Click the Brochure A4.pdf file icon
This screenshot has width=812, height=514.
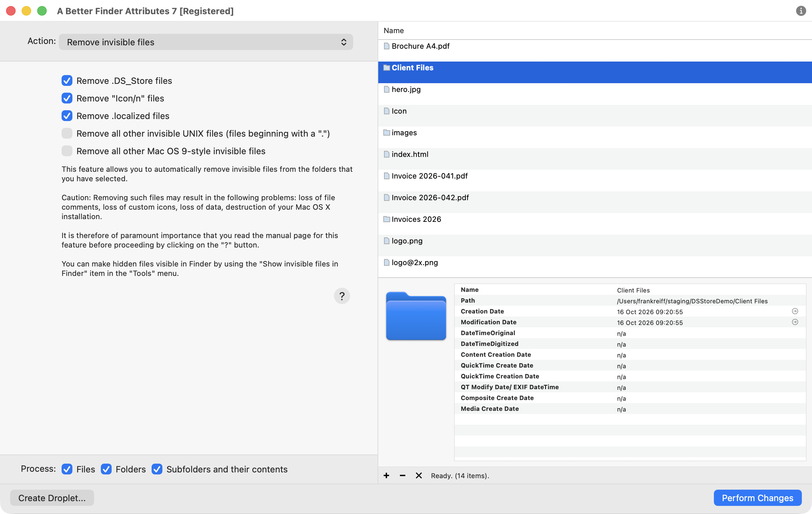click(x=387, y=46)
